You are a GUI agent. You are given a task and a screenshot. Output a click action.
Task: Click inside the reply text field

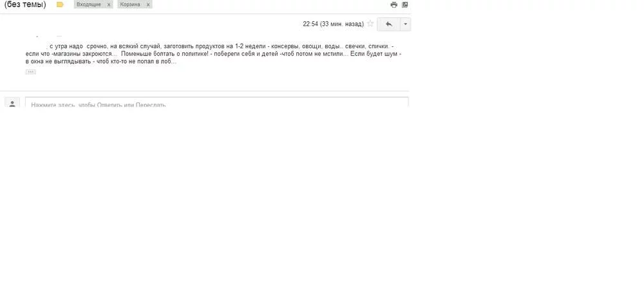click(217, 102)
